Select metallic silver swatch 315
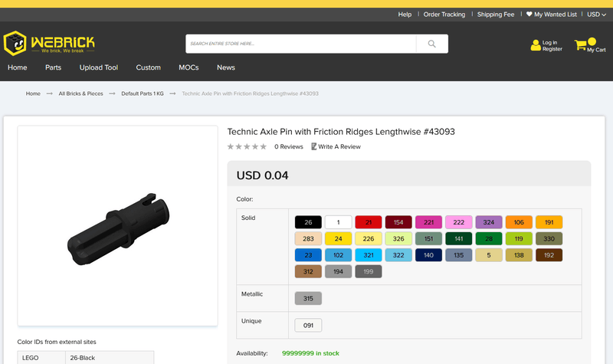 tap(308, 298)
